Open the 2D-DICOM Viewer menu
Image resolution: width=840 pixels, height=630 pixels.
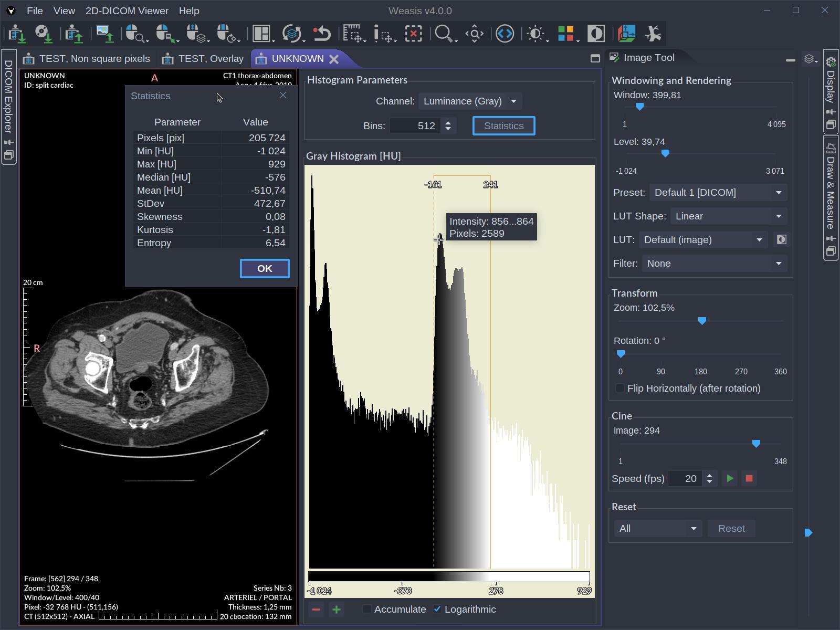click(127, 10)
